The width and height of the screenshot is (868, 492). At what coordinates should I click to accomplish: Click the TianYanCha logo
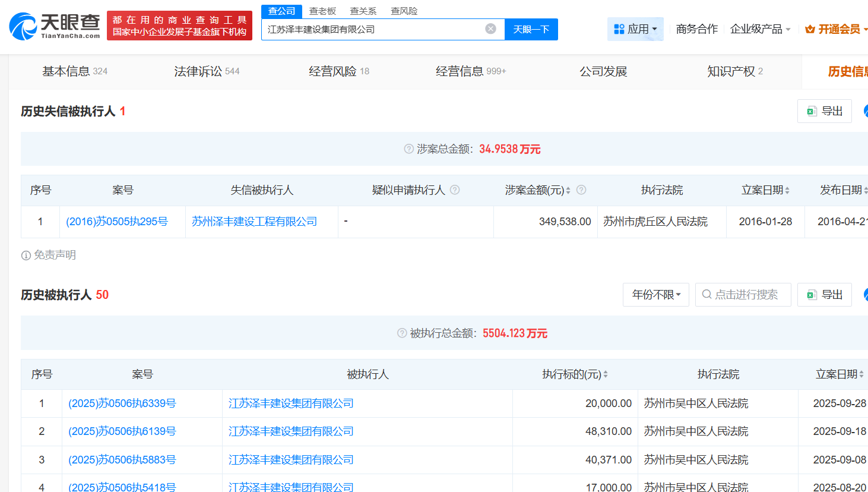tap(55, 26)
